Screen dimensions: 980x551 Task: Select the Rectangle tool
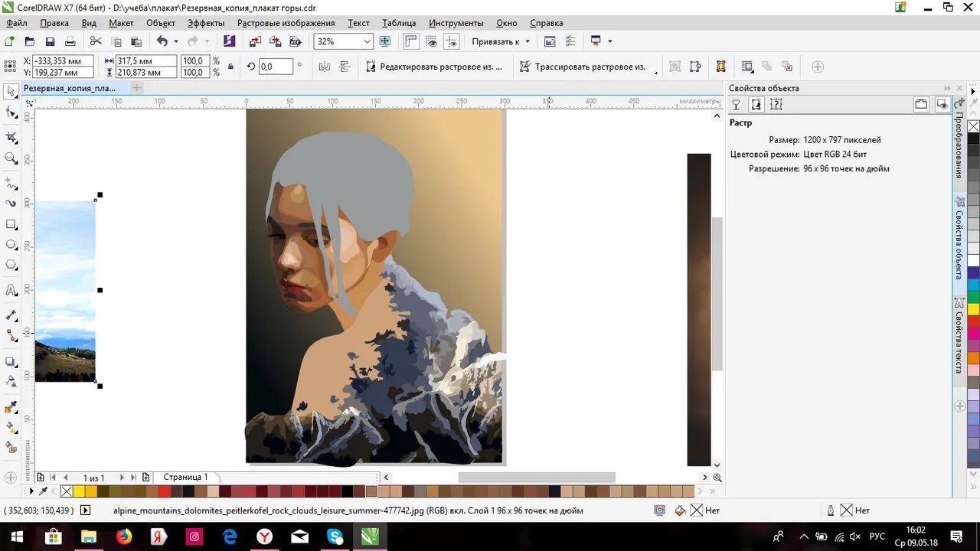click(11, 225)
